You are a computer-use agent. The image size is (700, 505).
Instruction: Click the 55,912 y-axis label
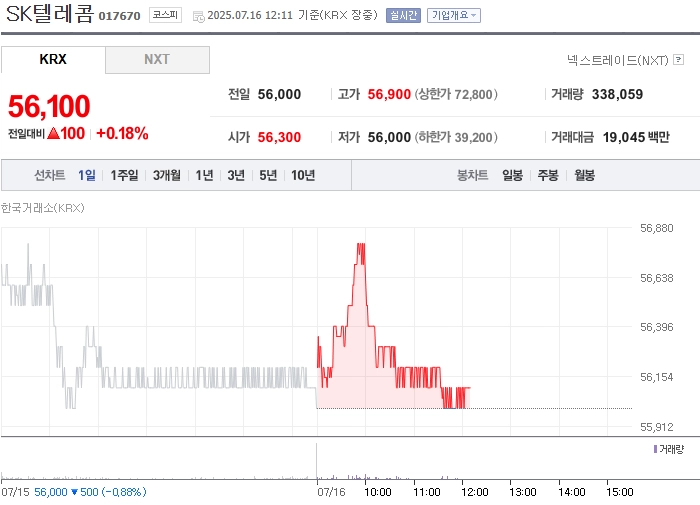tap(656, 427)
